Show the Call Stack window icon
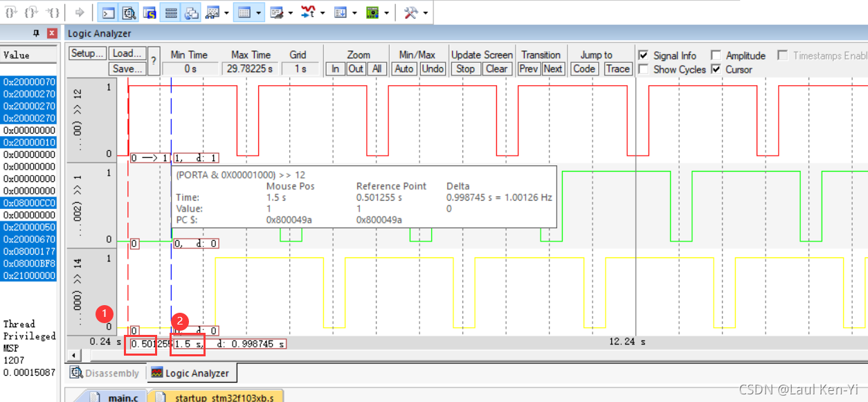868x402 pixels. [192, 12]
